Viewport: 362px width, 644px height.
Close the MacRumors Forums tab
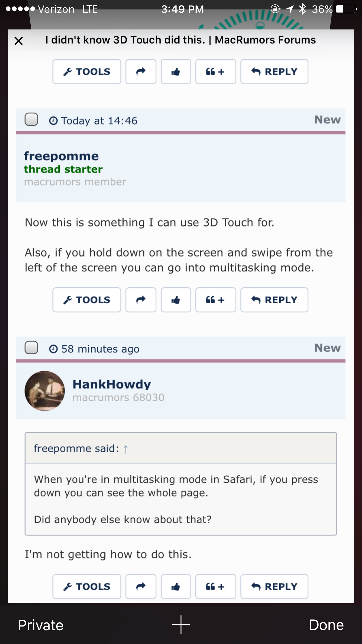coord(19,41)
